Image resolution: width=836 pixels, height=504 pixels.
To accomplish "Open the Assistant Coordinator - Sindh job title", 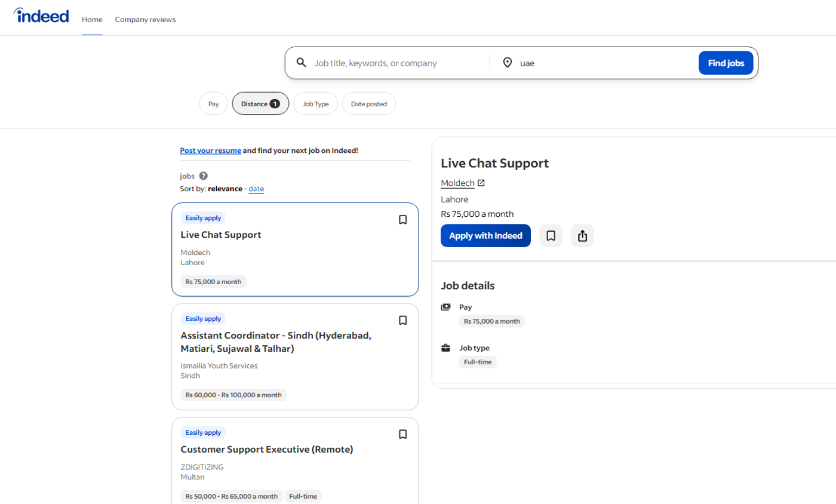I will click(x=276, y=342).
